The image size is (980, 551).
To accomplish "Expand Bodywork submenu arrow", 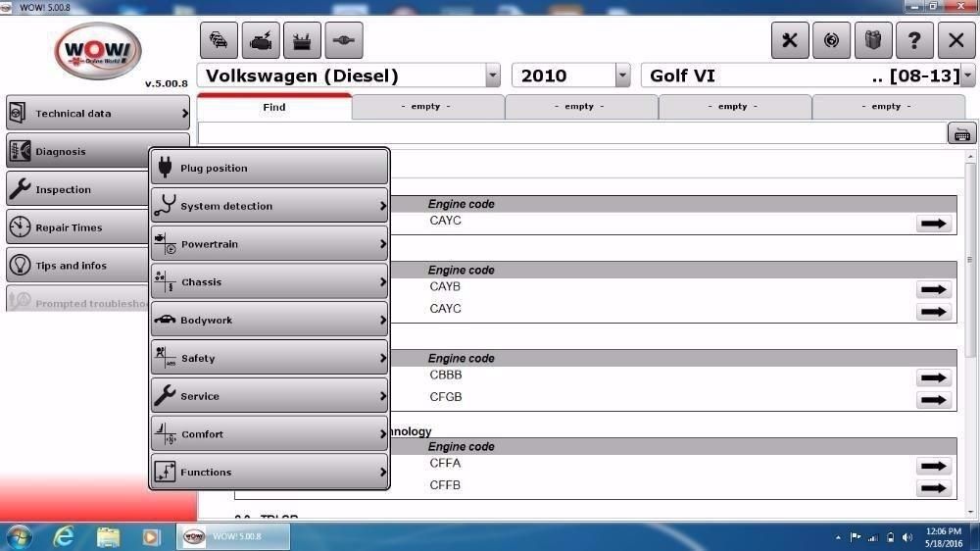I will click(382, 321).
